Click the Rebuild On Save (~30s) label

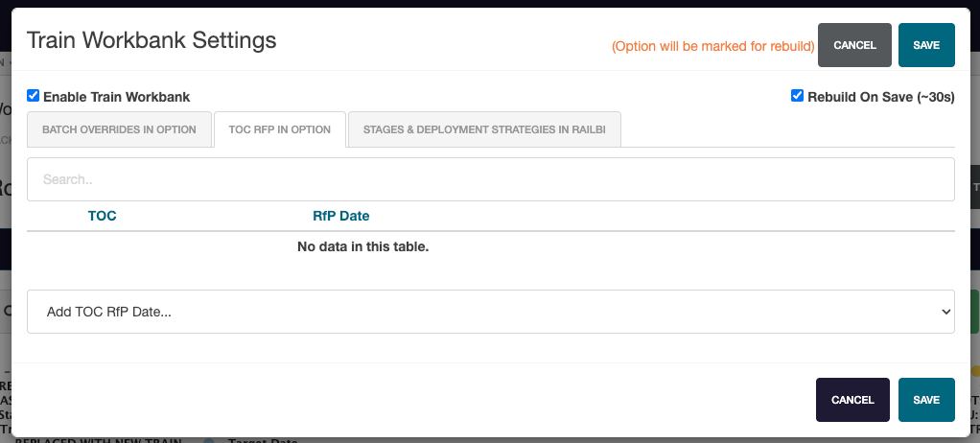pos(880,97)
